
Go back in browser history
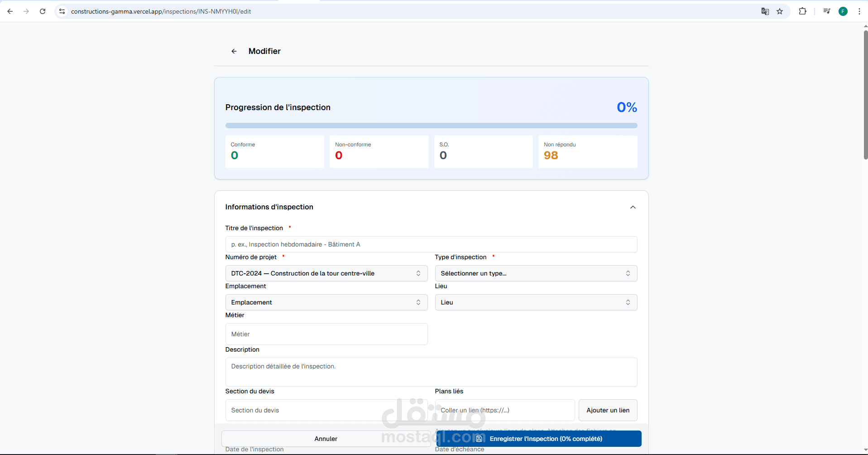pos(10,11)
